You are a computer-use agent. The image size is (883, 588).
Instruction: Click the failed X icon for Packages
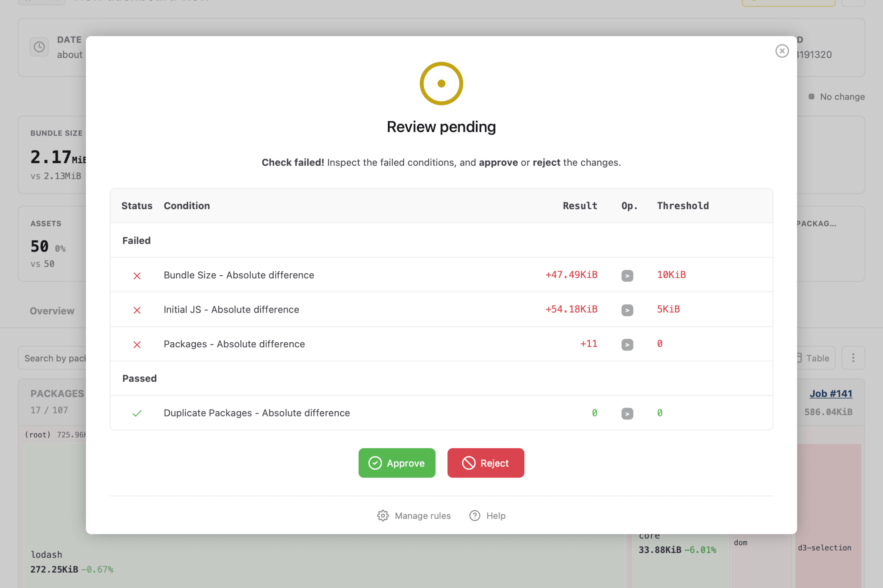(x=137, y=345)
